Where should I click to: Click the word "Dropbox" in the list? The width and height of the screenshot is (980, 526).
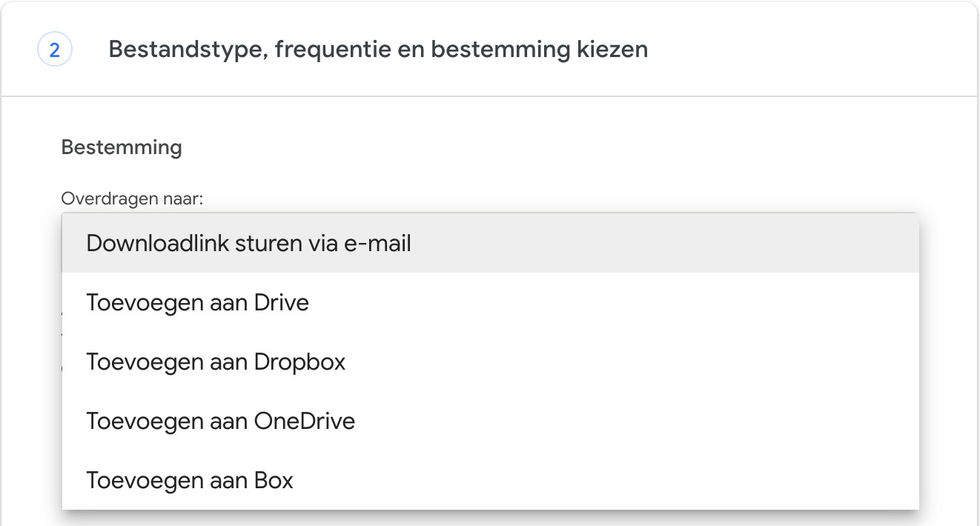coord(299,362)
